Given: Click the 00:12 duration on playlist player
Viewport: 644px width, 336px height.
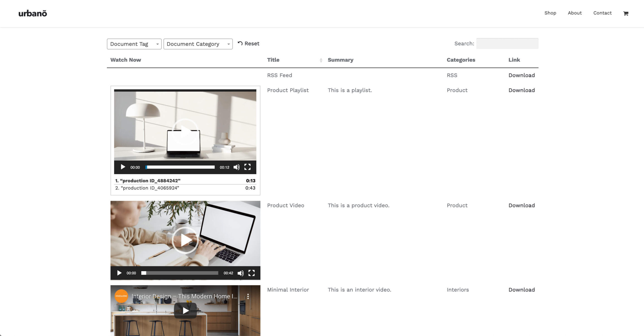Looking at the screenshot, I should (224, 167).
